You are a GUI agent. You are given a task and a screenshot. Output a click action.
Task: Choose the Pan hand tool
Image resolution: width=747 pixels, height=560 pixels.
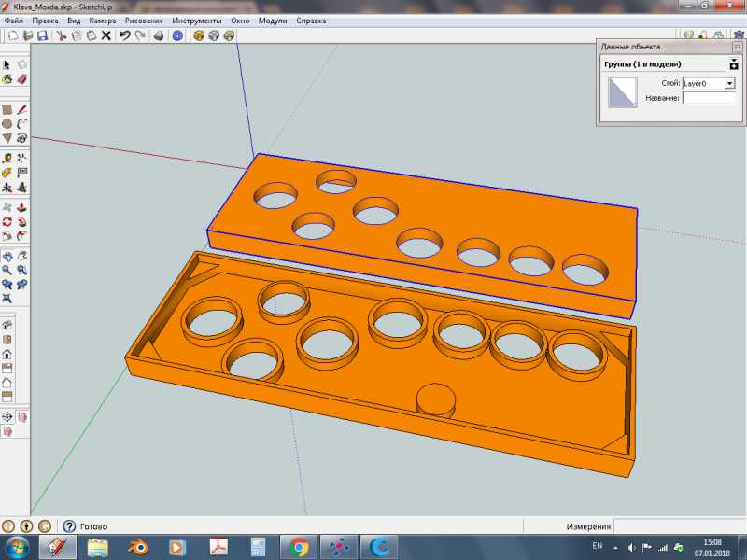21,256
